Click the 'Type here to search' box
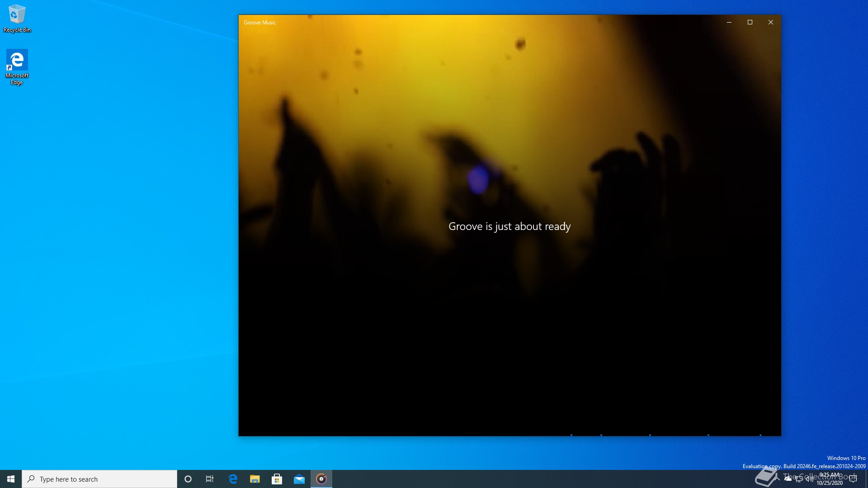 (x=99, y=479)
